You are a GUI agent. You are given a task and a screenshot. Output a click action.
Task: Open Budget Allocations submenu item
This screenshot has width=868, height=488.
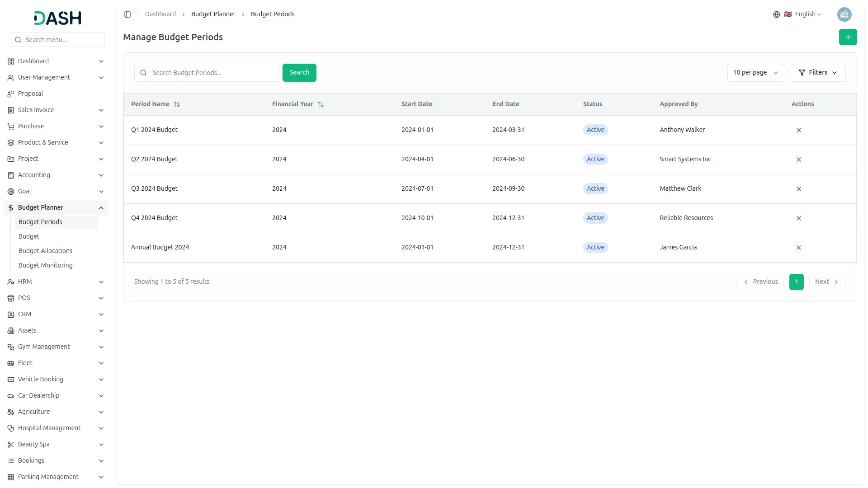pos(45,251)
